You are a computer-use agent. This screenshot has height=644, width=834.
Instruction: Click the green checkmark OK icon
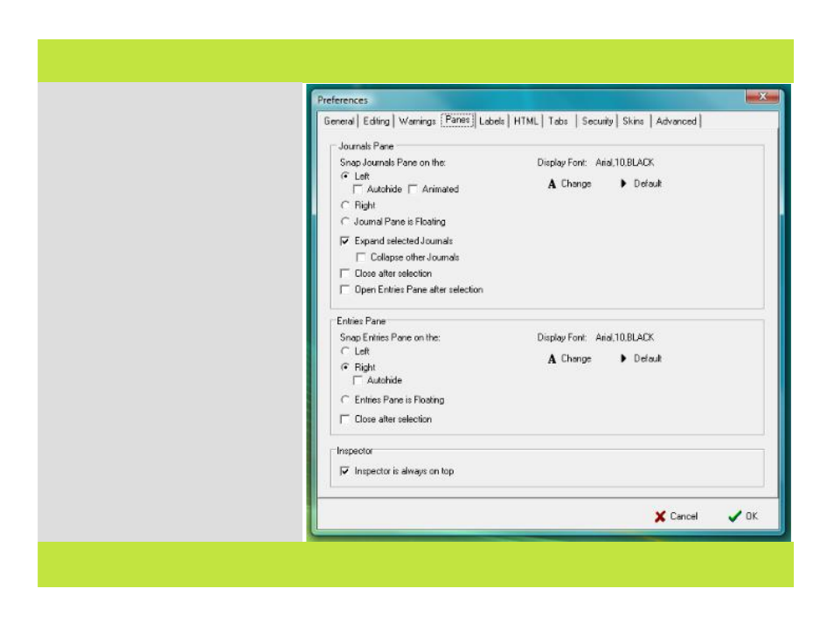click(x=734, y=516)
